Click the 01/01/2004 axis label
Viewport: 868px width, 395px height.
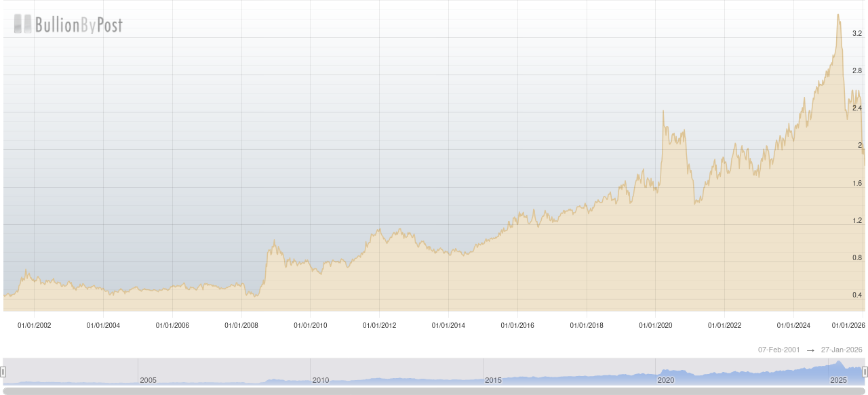103,325
